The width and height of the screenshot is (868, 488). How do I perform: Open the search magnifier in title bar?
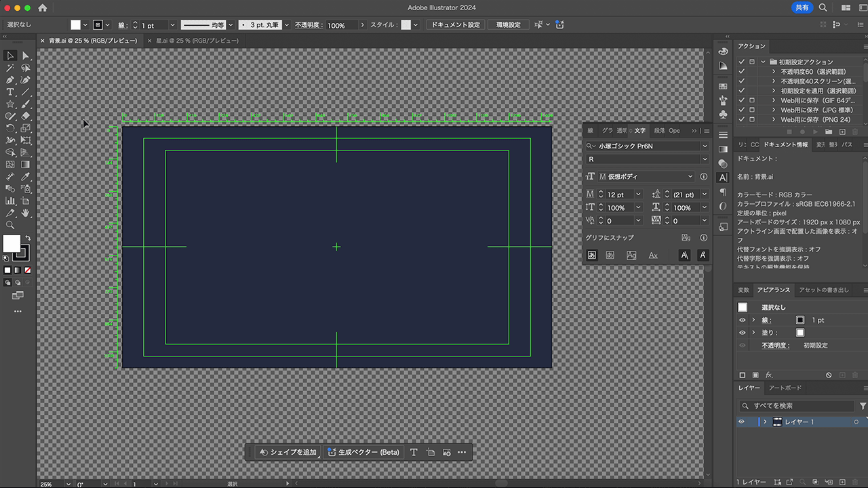pyautogui.click(x=823, y=7)
